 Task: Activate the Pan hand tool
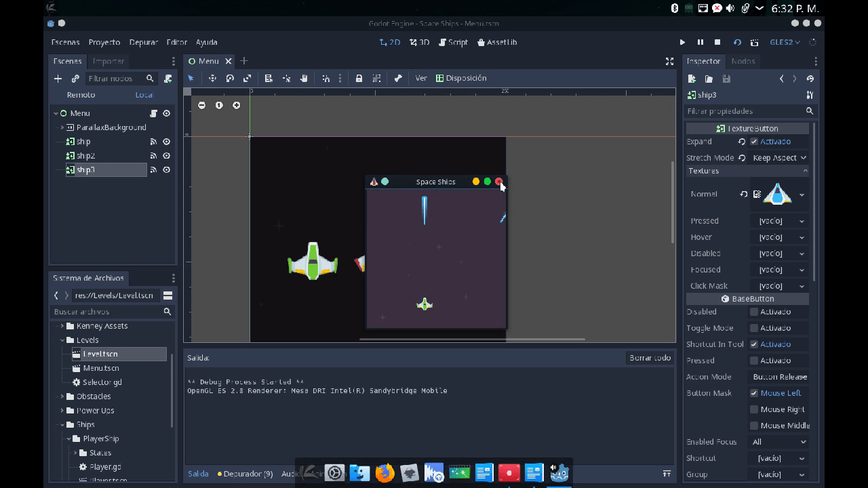coord(304,79)
